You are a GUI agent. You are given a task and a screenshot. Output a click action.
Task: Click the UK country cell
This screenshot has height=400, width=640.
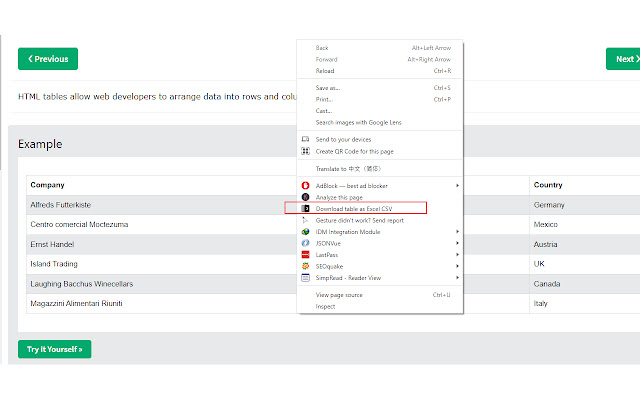pyautogui.click(x=539, y=264)
